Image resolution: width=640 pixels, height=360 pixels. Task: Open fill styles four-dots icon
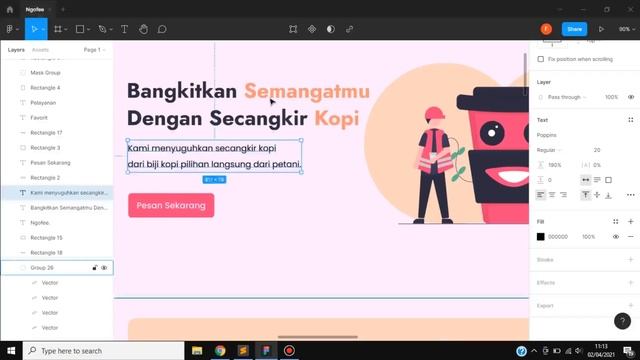pos(616,222)
